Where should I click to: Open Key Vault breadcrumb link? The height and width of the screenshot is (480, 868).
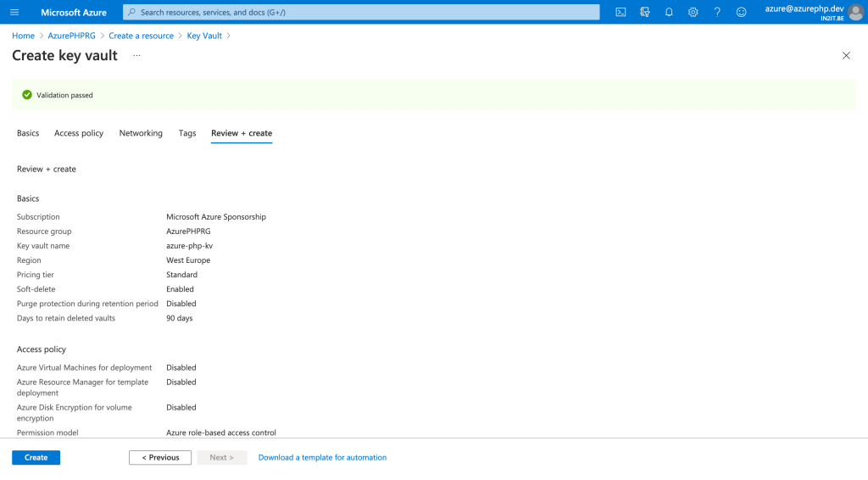204,36
